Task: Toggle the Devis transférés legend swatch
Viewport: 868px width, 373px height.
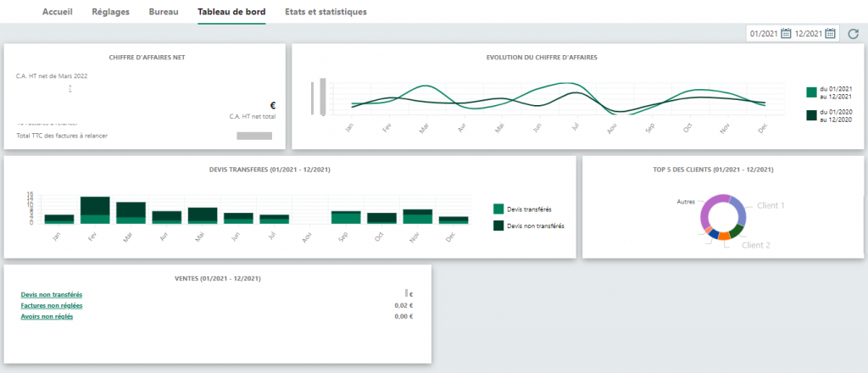Action: pos(498,208)
